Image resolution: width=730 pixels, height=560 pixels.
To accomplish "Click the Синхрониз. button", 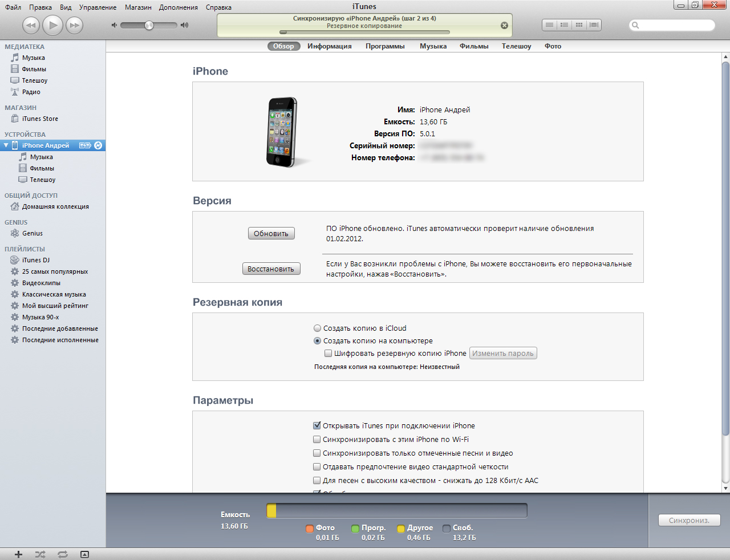I will tap(690, 520).
